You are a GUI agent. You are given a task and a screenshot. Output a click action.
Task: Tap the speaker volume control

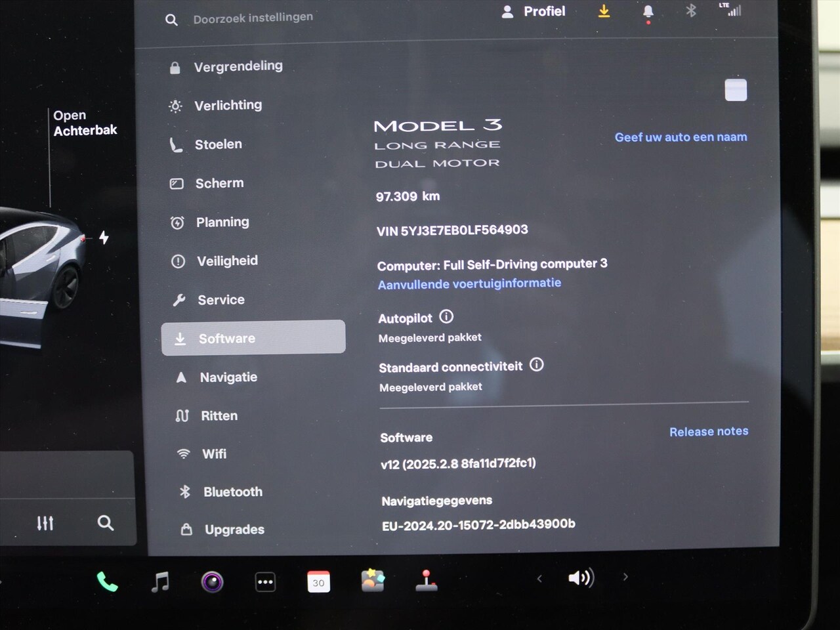coord(581,577)
